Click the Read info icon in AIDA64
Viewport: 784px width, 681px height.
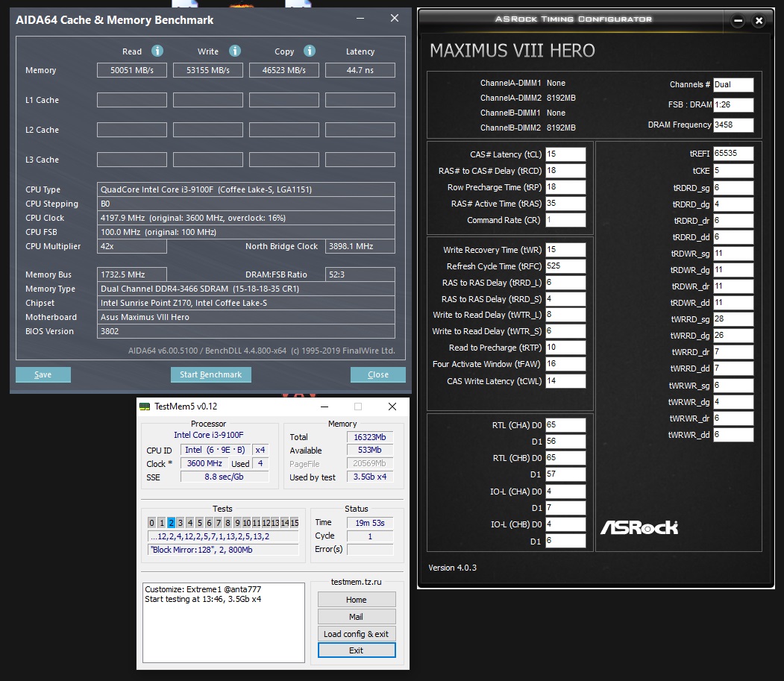(157, 51)
